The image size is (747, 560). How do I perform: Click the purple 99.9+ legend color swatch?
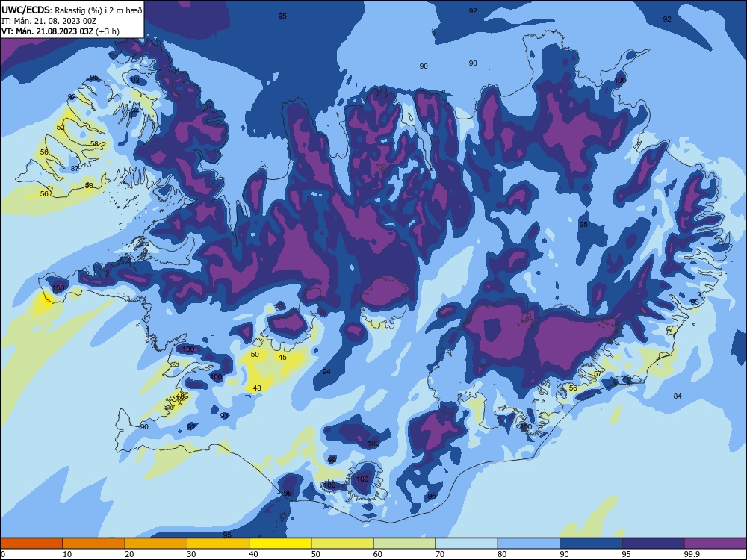tap(715, 544)
